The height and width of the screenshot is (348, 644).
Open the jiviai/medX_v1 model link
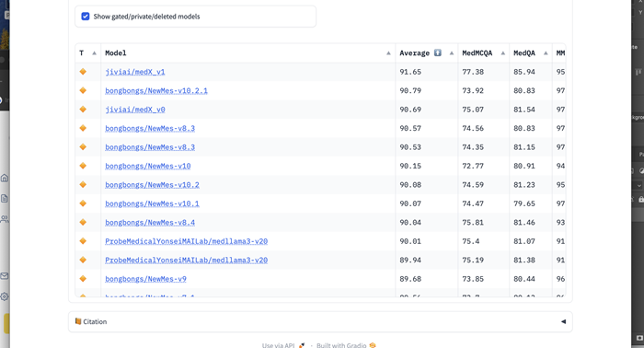point(134,72)
